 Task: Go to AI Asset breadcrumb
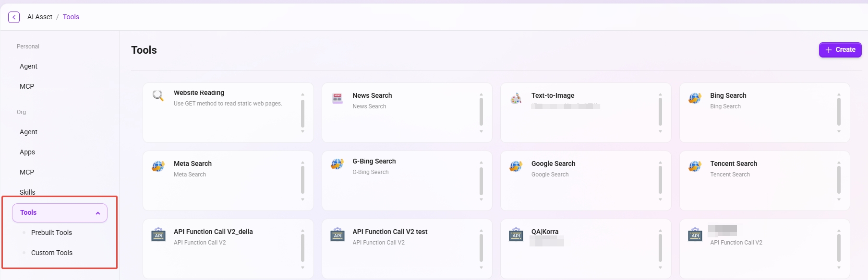click(40, 17)
